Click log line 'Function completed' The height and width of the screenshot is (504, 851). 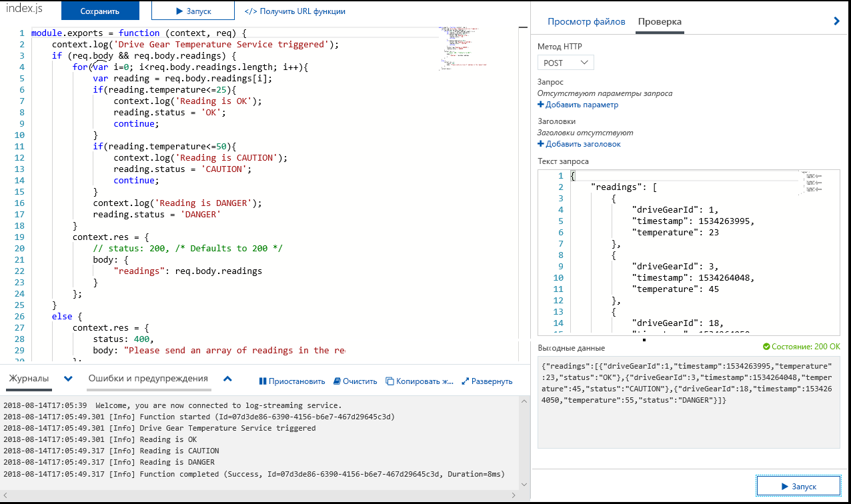coord(254,473)
